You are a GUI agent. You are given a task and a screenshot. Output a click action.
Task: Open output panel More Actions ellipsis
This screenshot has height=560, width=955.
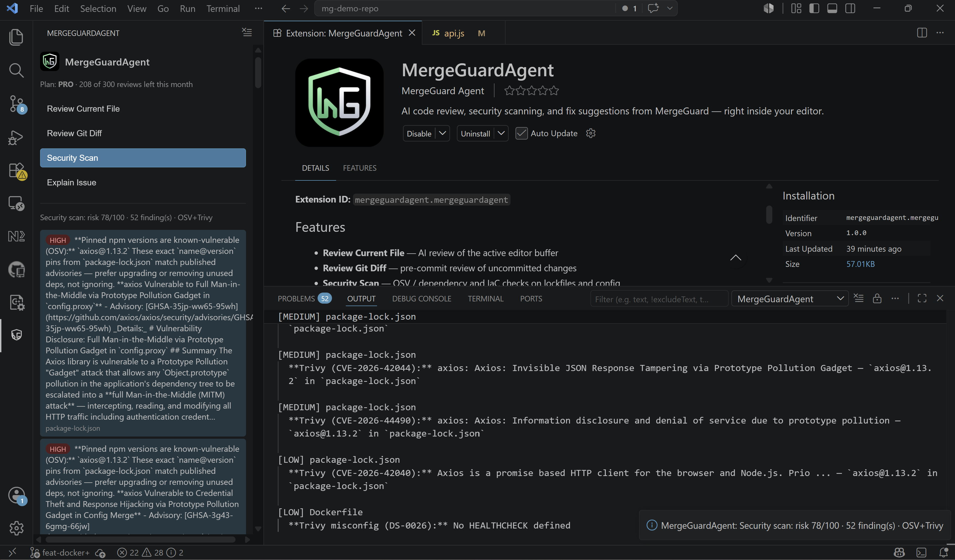click(895, 299)
